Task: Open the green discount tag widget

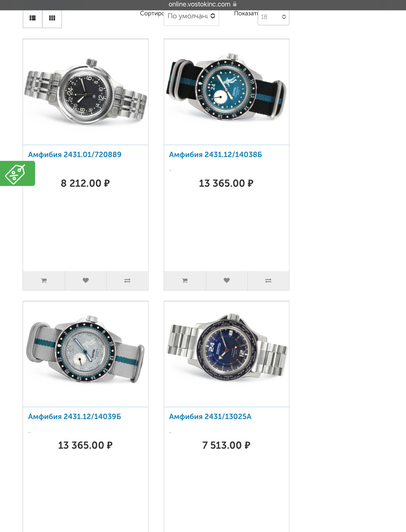Action: [x=17, y=173]
